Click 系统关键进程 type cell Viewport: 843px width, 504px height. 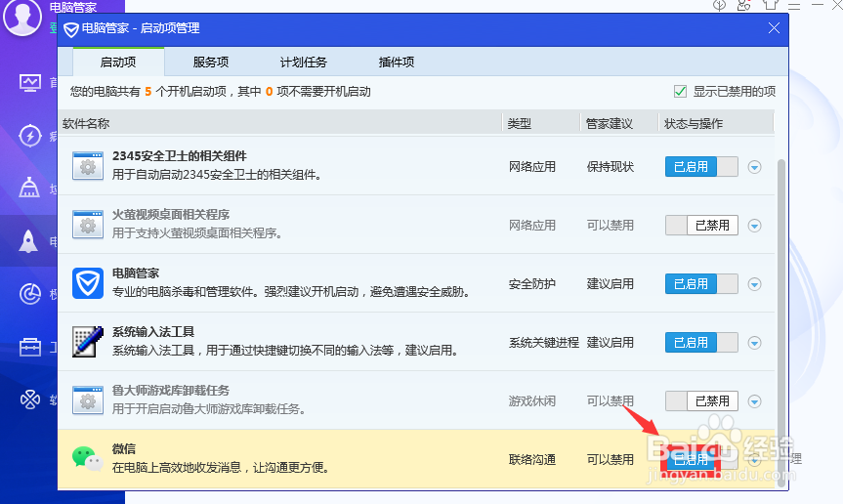pos(543,342)
